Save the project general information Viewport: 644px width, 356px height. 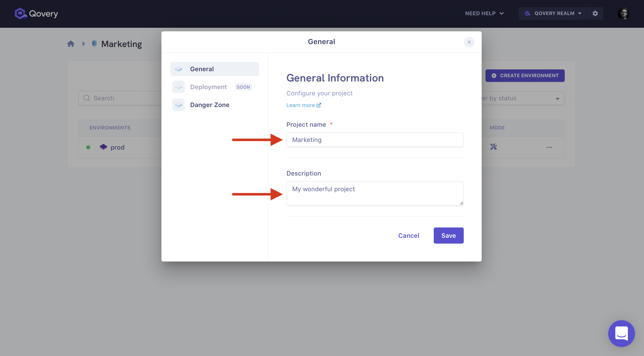[x=449, y=236]
